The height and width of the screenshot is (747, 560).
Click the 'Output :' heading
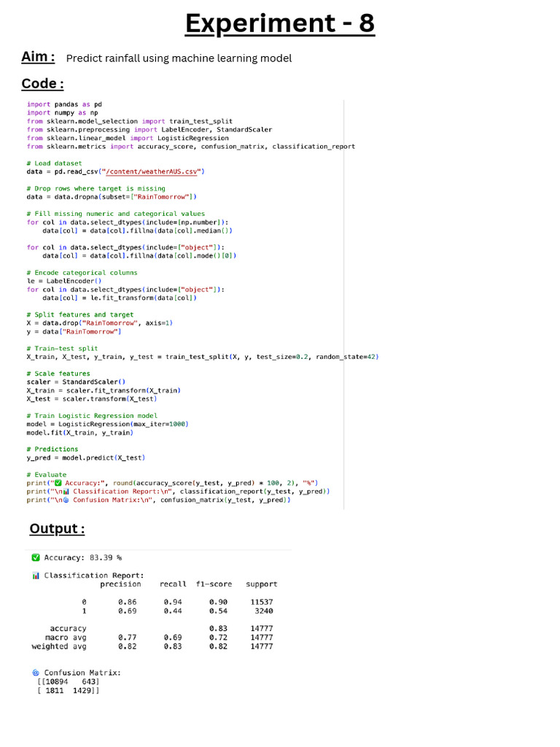click(57, 529)
